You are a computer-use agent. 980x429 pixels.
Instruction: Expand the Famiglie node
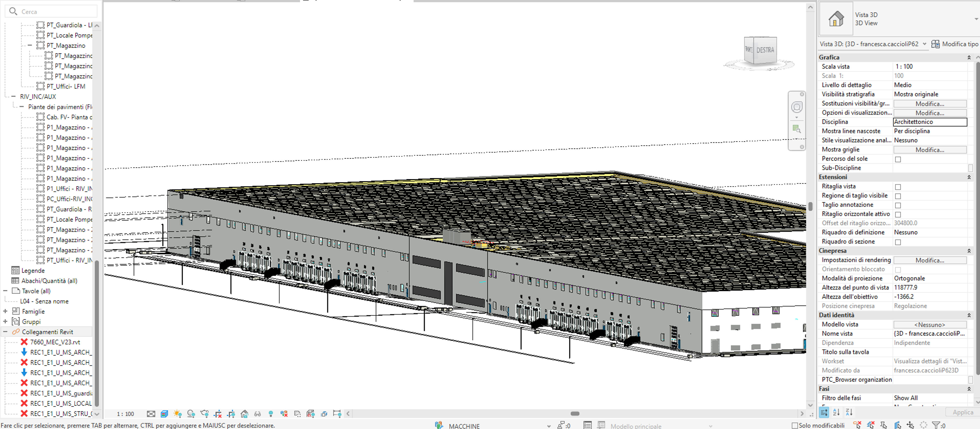click(5, 311)
